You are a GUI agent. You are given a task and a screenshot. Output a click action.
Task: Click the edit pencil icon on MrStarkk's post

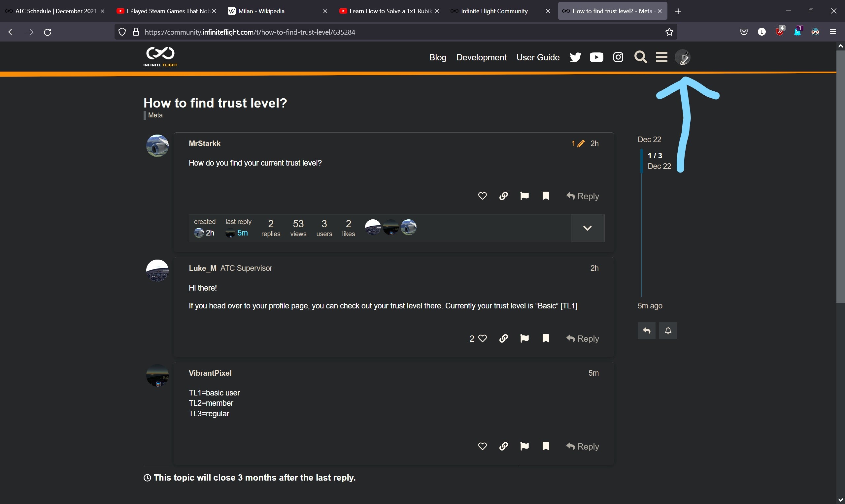click(581, 144)
